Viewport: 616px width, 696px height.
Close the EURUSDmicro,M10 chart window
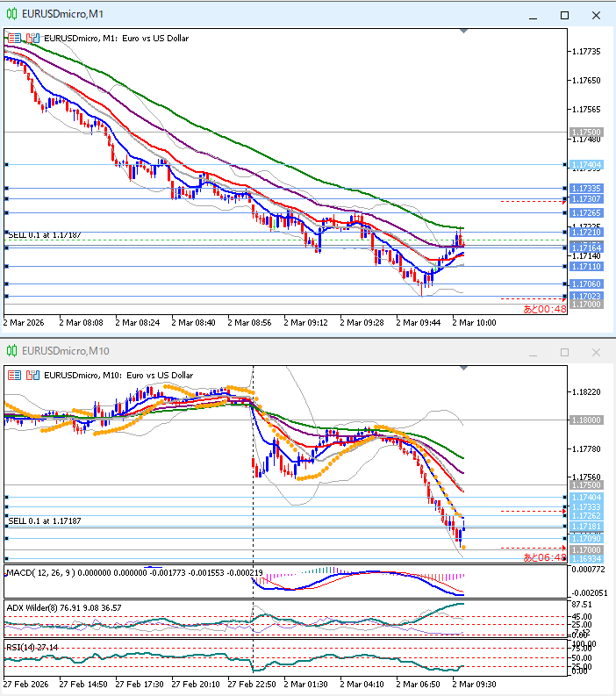pos(596,352)
